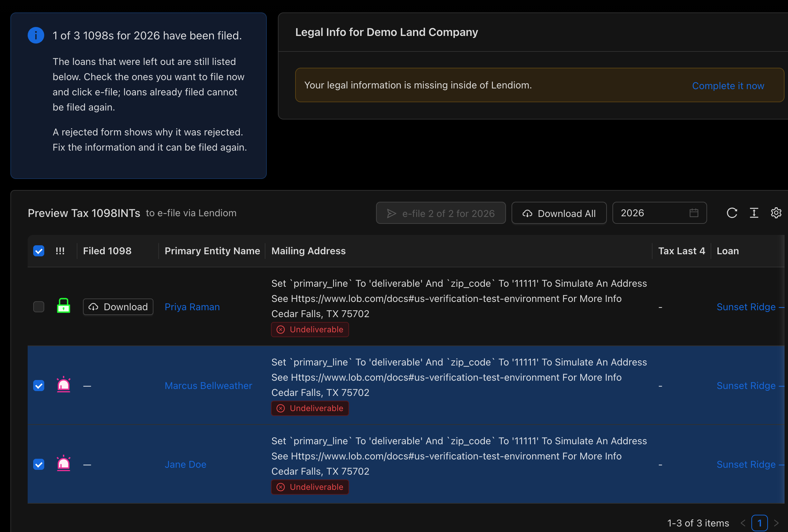The width and height of the screenshot is (788, 532).
Task: Click the Primary Entity Name column header
Action: (212, 251)
